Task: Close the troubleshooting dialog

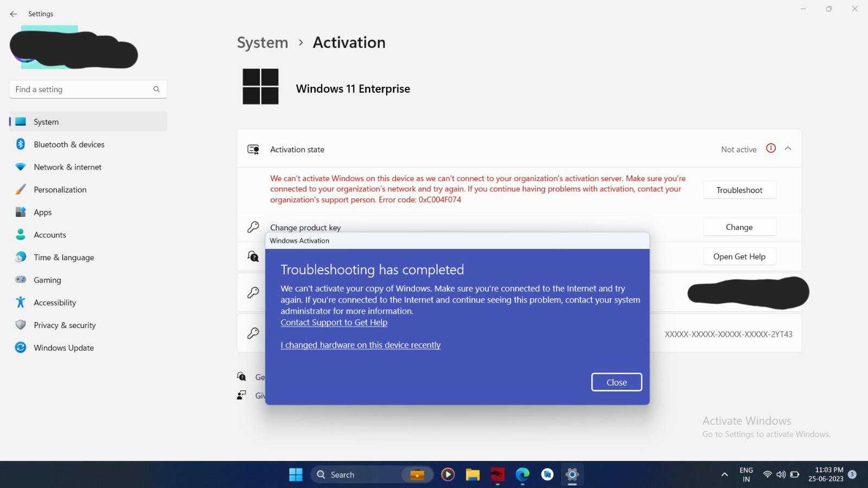Action: click(x=617, y=382)
